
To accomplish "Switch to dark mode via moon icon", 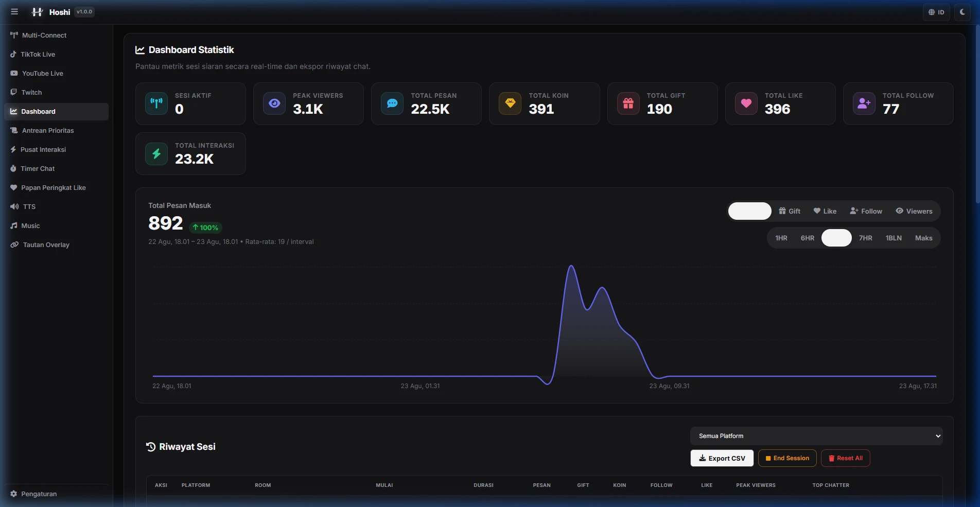I will pyautogui.click(x=962, y=12).
